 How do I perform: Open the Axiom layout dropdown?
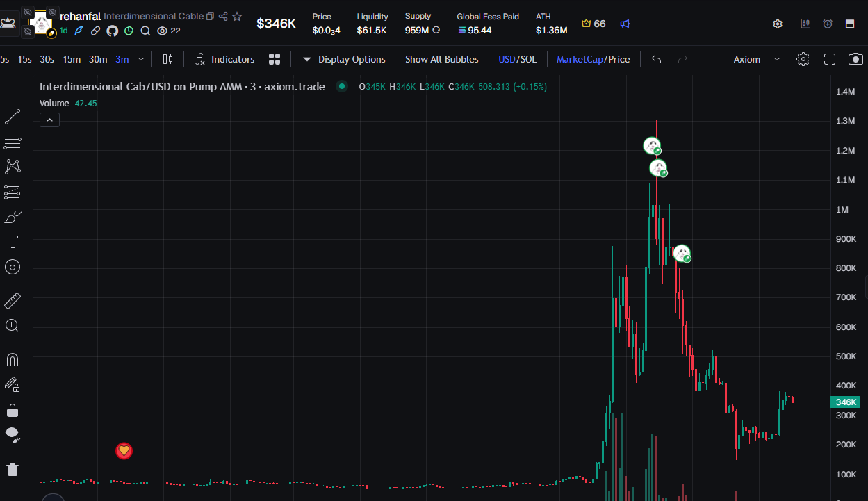pyautogui.click(x=756, y=59)
